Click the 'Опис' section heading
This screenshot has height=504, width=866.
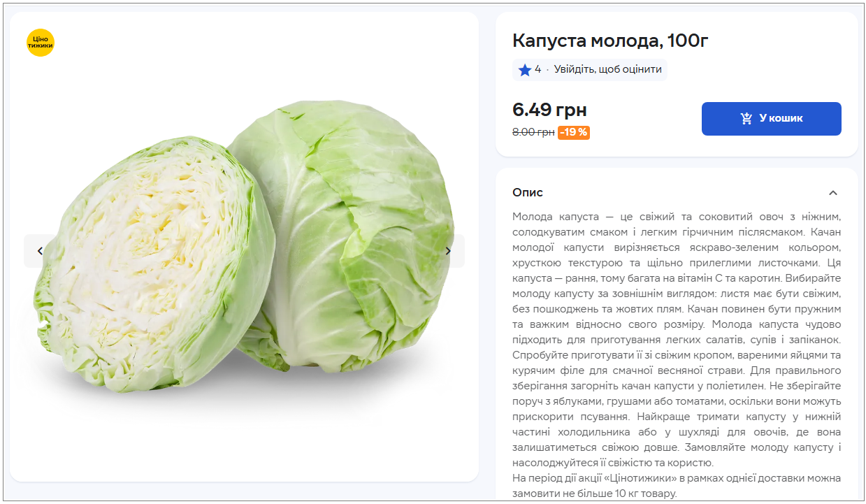(528, 193)
